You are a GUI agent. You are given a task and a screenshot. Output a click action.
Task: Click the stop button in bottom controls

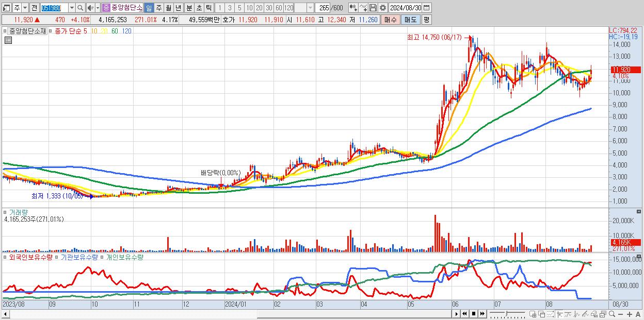pos(473,314)
